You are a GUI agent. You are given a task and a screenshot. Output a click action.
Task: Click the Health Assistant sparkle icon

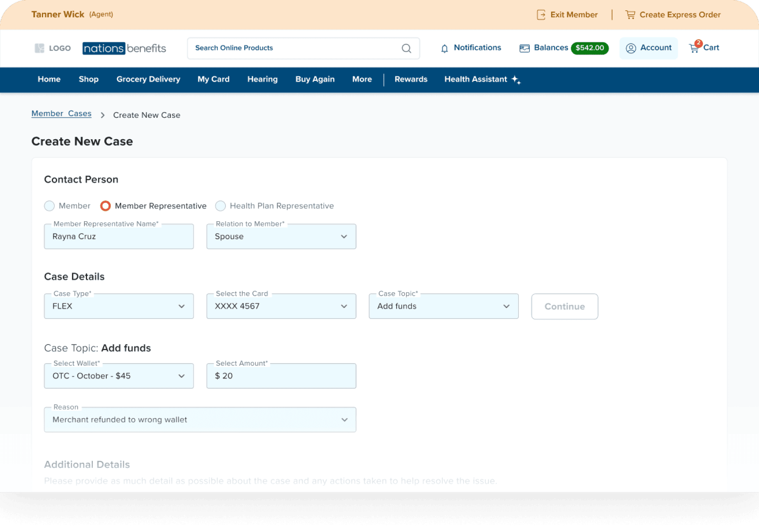click(516, 80)
